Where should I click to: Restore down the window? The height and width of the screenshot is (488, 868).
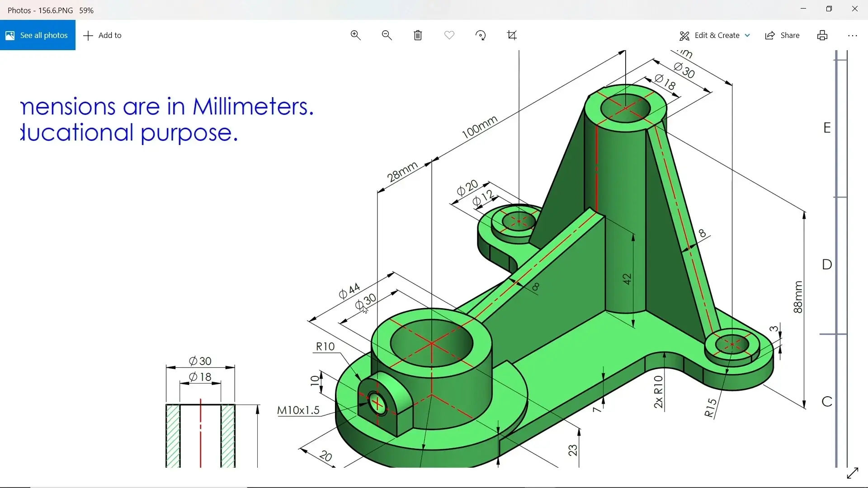(829, 9)
